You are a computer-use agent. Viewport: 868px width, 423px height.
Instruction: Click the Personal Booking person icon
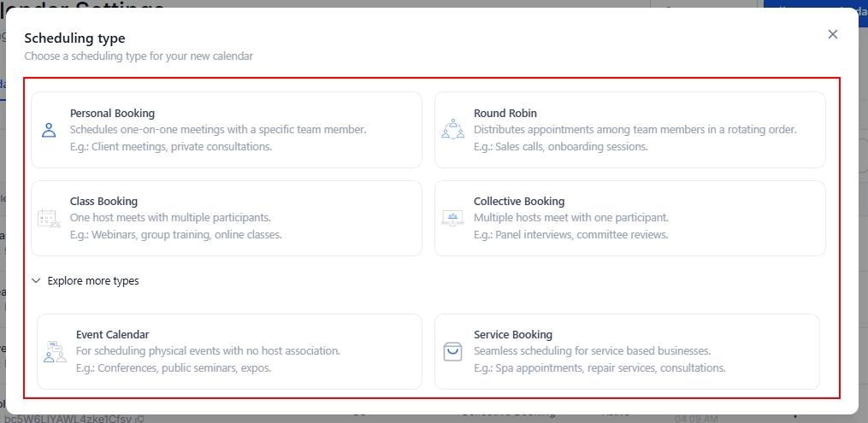click(x=49, y=130)
